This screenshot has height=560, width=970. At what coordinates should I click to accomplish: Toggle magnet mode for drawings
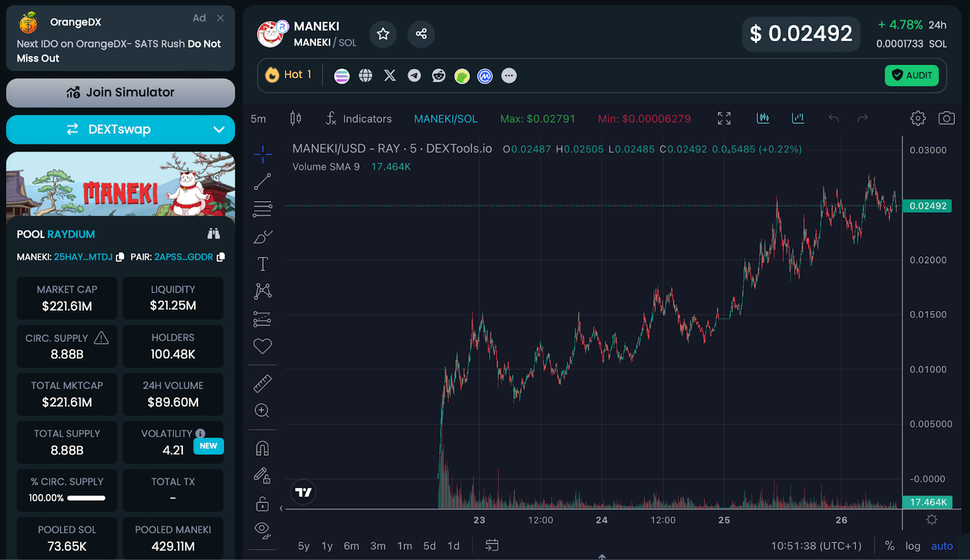pos(263,448)
